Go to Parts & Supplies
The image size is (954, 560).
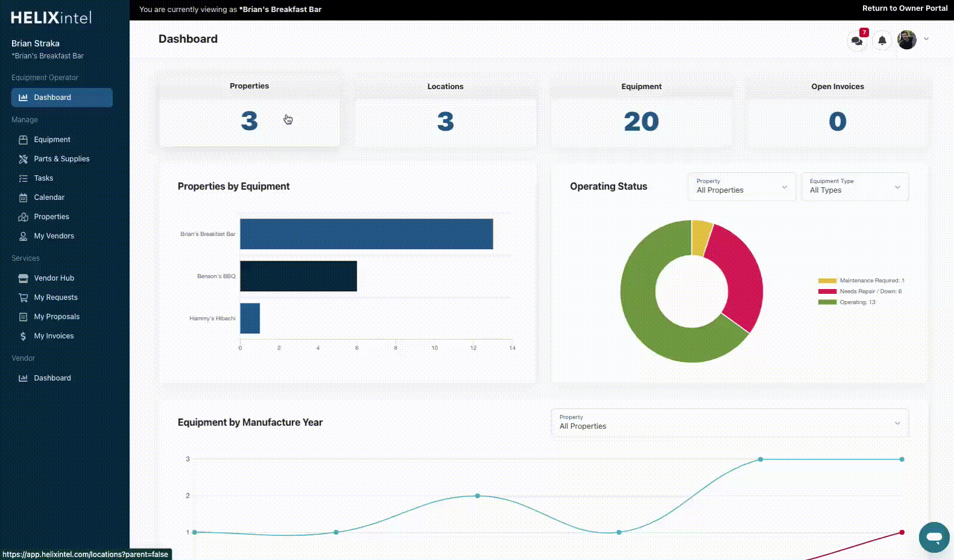click(x=61, y=159)
